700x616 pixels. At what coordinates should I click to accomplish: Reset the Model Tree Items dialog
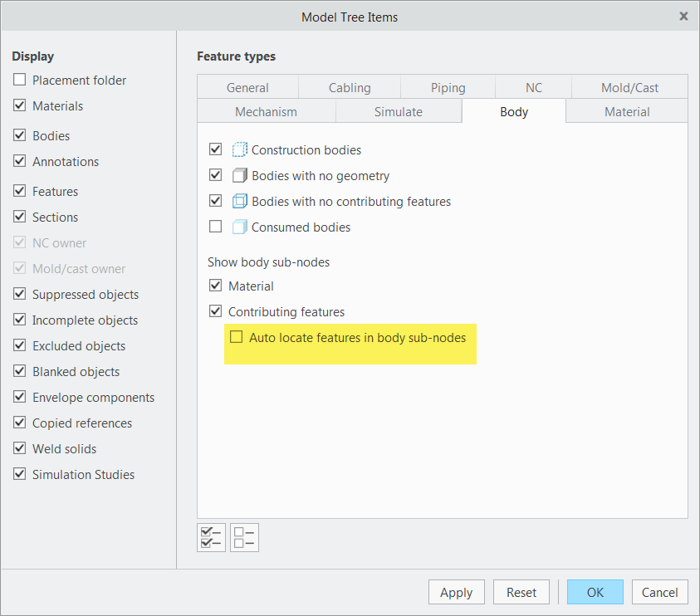521,592
